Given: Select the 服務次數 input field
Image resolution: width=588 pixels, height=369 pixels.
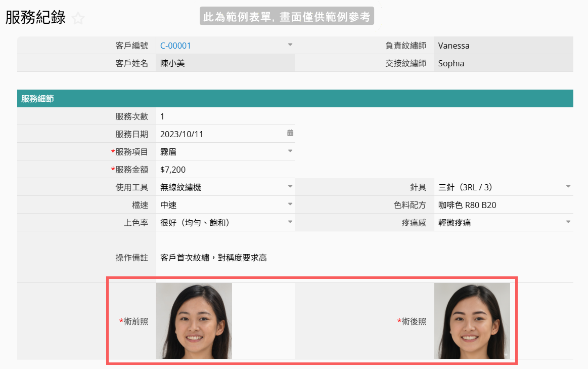Looking at the screenshot, I should pos(225,116).
